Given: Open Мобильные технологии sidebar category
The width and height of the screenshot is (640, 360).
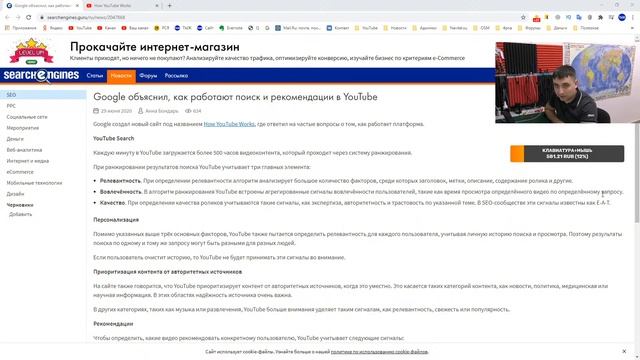Looking at the screenshot, I should tap(34, 183).
